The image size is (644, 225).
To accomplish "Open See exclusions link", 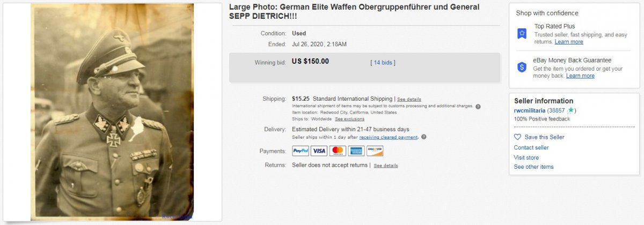I will click(x=350, y=119).
